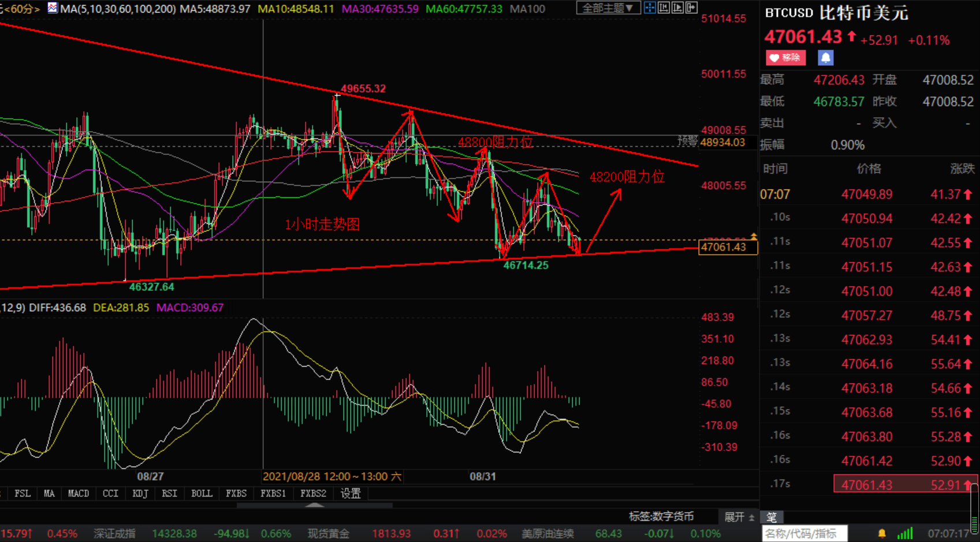Click the rightmost chart toolbar icon with arrow

[x=691, y=8]
